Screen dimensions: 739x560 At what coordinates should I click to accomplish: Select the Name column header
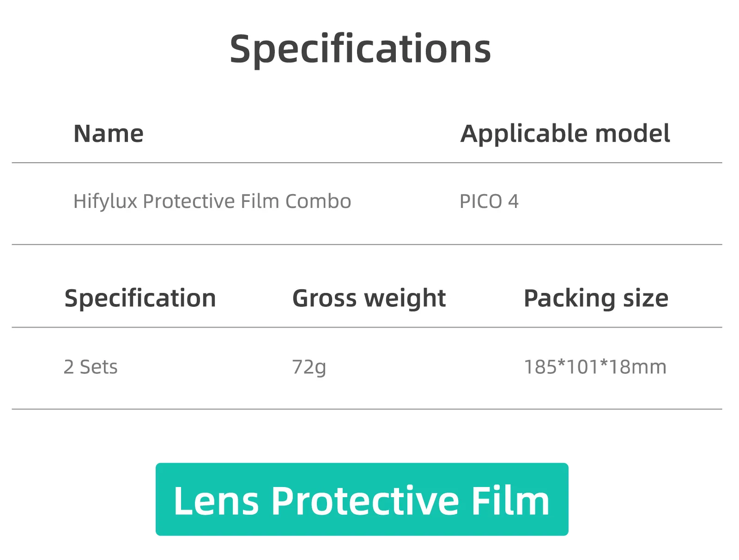[109, 134]
